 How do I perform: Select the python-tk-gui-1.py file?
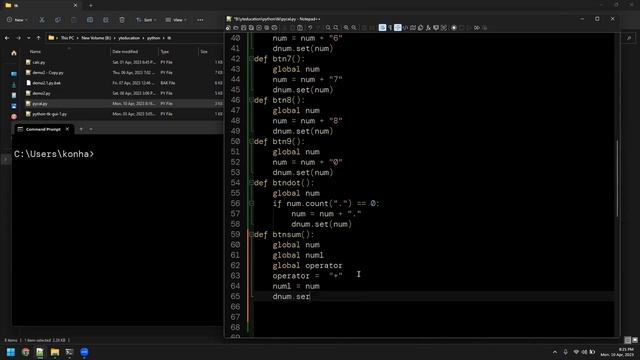tap(123, 114)
